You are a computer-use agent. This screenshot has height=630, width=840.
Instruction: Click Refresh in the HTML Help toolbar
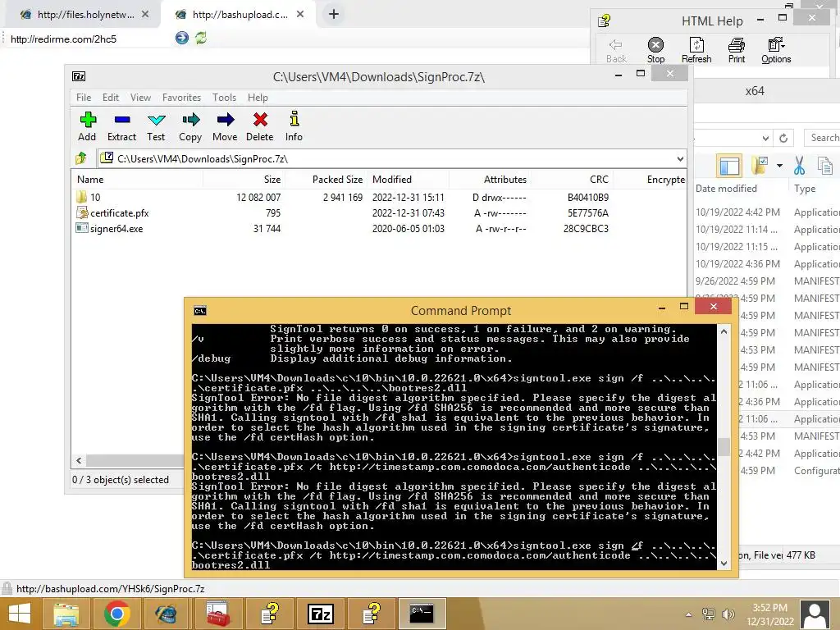point(696,51)
